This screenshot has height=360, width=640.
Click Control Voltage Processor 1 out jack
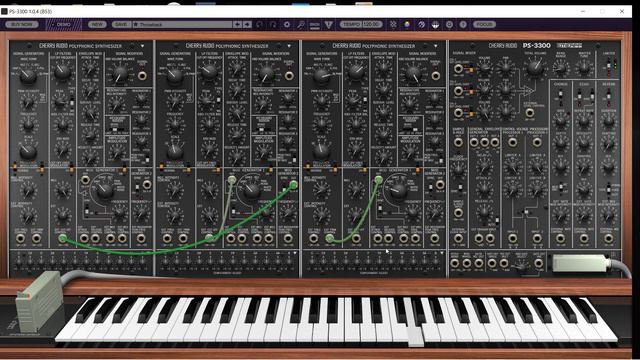point(512,142)
